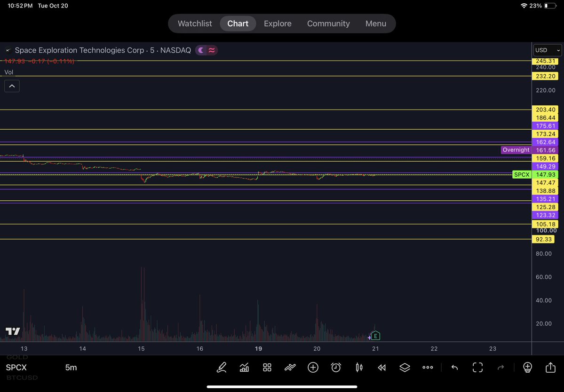Click the earnings E marker
The height and width of the screenshot is (392, 564).
point(375,336)
